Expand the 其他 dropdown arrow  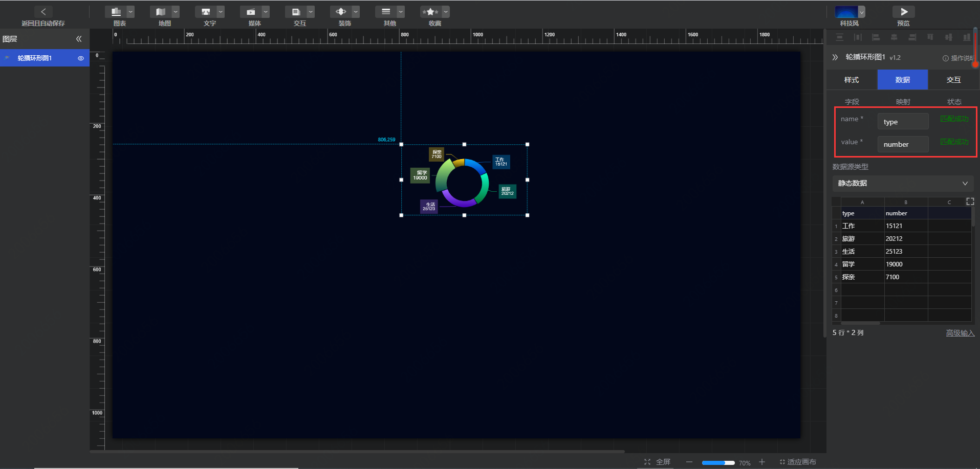click(401, 11)
